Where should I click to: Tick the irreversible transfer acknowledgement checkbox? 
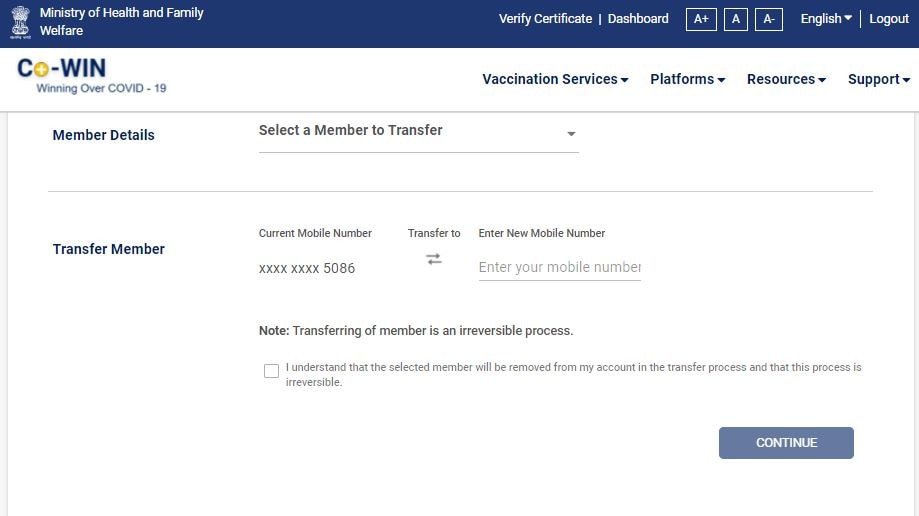(271, 371)
